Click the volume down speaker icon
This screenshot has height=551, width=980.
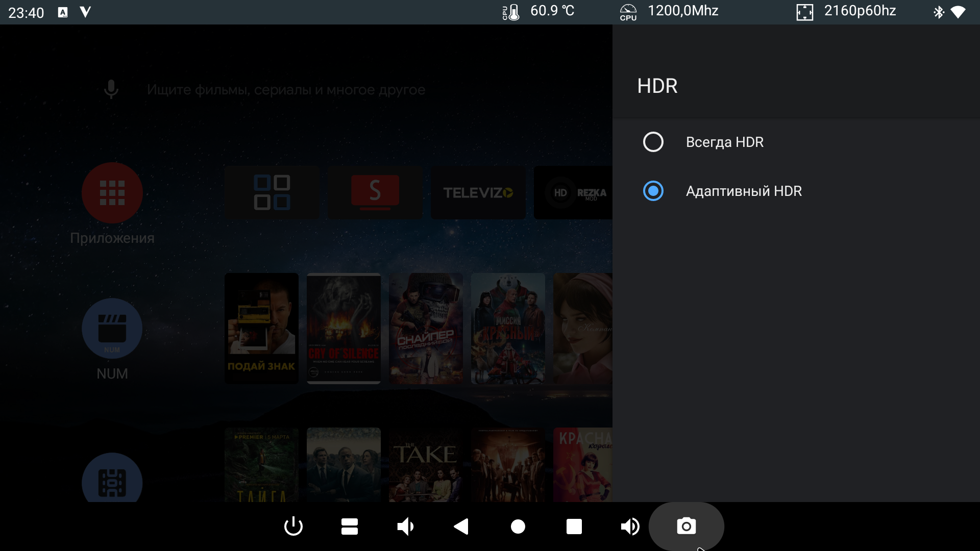(405, 527)
